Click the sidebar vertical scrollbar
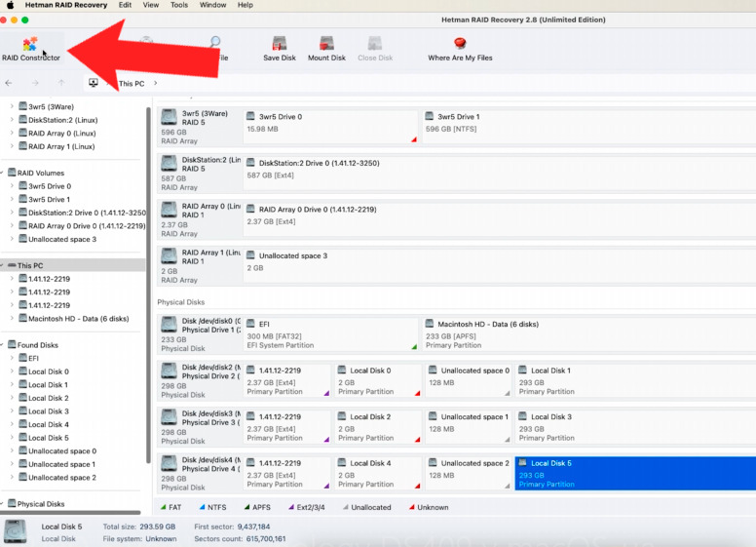The width and height of the screenshot is (756, 547). click(148, 285)
